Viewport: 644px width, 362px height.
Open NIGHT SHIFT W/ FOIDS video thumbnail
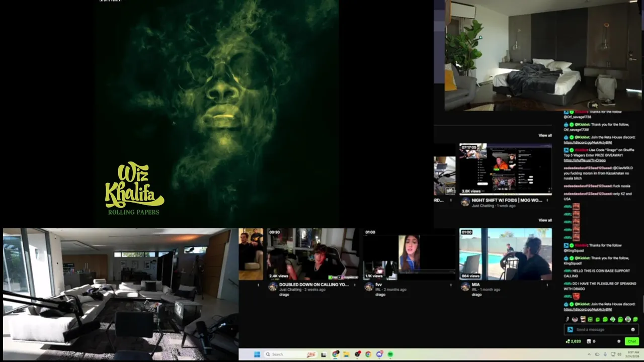pos(506,169)
